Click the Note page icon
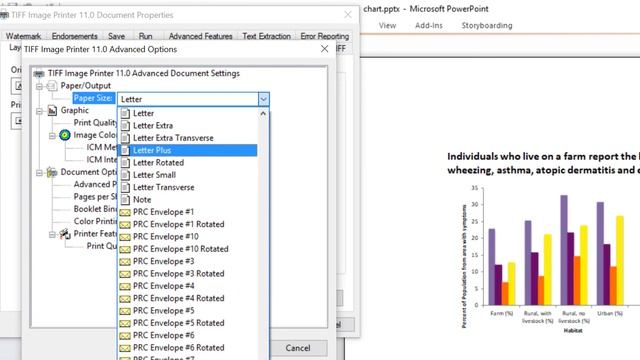Viewport: 640px width, 360px height. pos(125,200)
